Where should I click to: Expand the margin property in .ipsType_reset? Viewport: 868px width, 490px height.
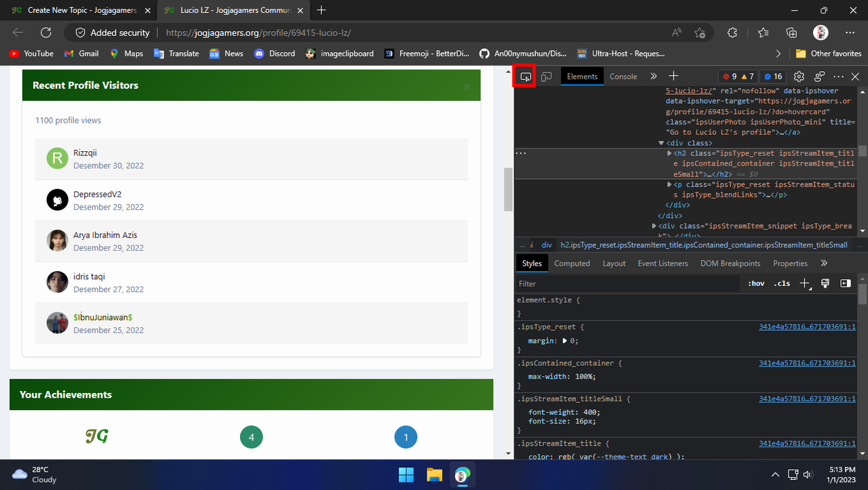pyautogui.click(x=565, y=341)
